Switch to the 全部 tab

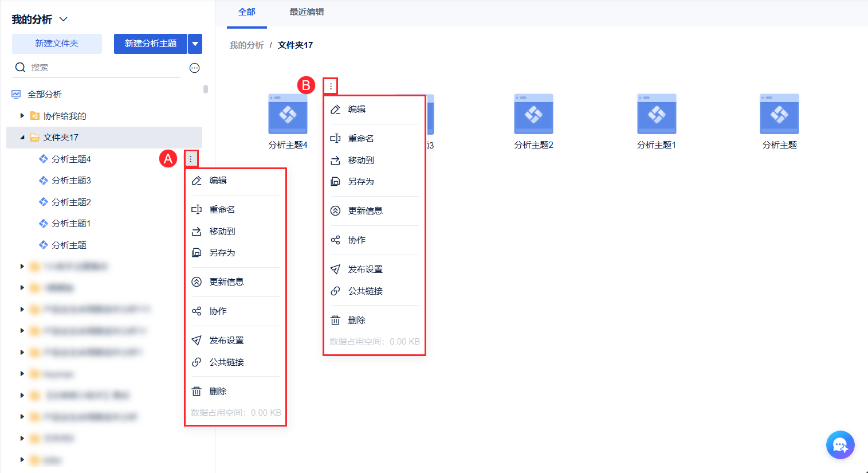(x=247, y=12)
